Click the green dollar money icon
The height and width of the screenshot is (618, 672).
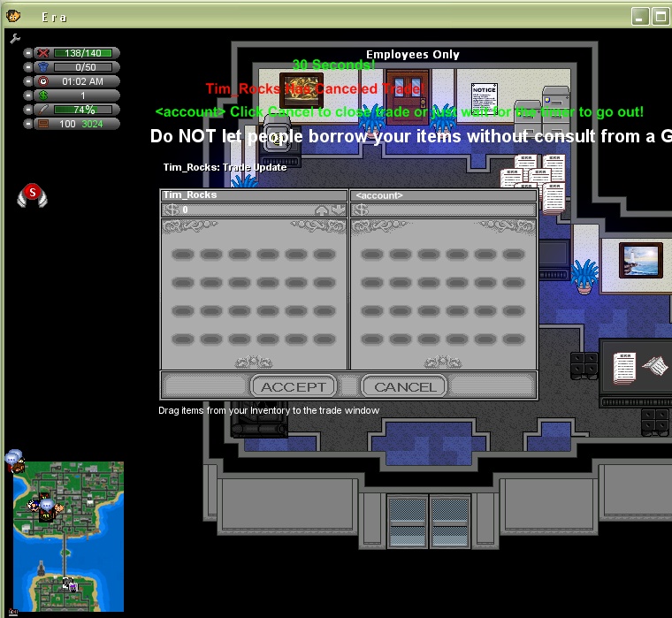tap(43, 95)
